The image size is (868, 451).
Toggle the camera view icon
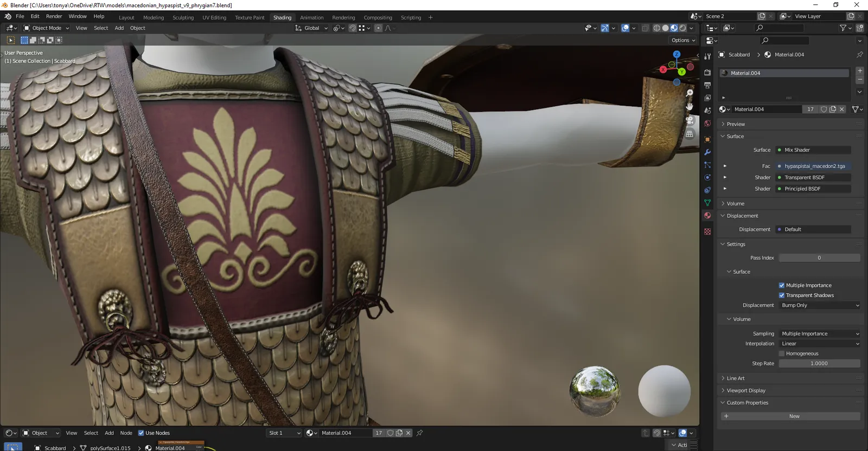coord(690,120)
